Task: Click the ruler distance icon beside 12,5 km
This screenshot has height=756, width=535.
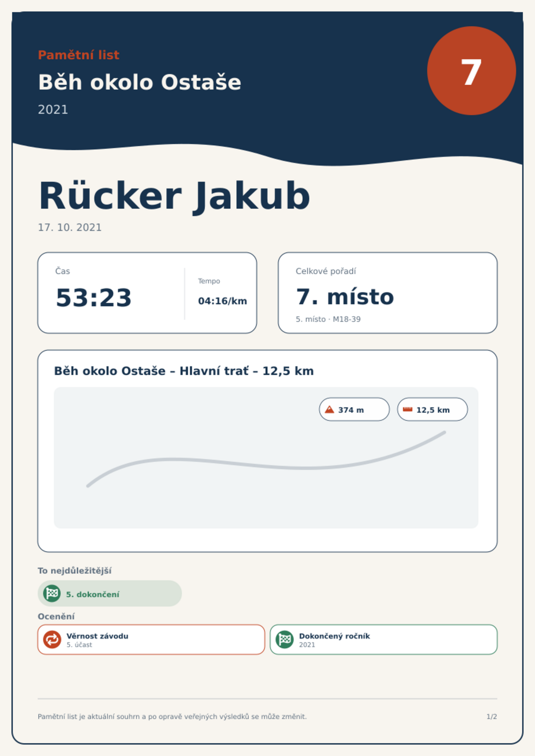Action: (407, 409)
